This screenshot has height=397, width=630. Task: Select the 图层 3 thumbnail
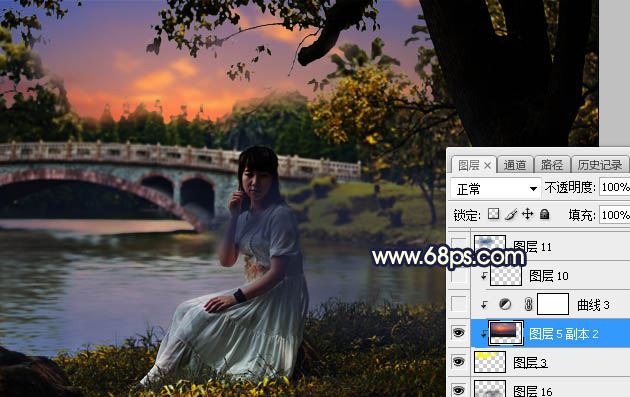pos(490,362)
